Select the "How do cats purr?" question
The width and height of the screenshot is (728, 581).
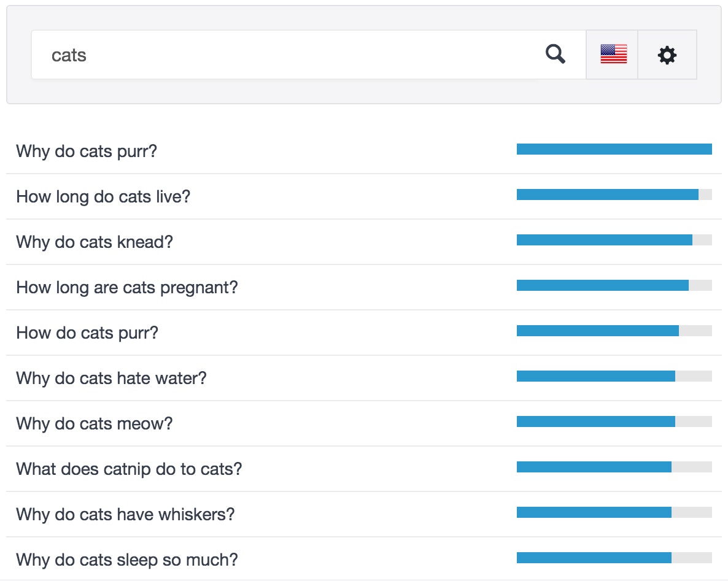tap(87, 333)
